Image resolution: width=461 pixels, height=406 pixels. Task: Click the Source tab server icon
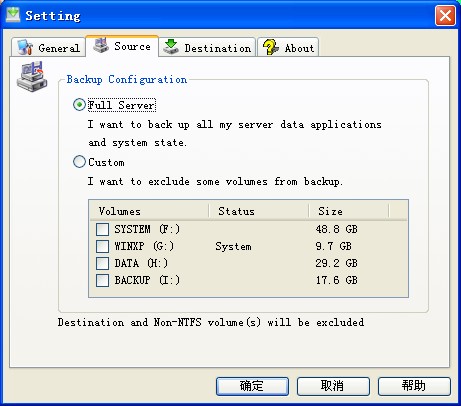[x=101, y=45]
